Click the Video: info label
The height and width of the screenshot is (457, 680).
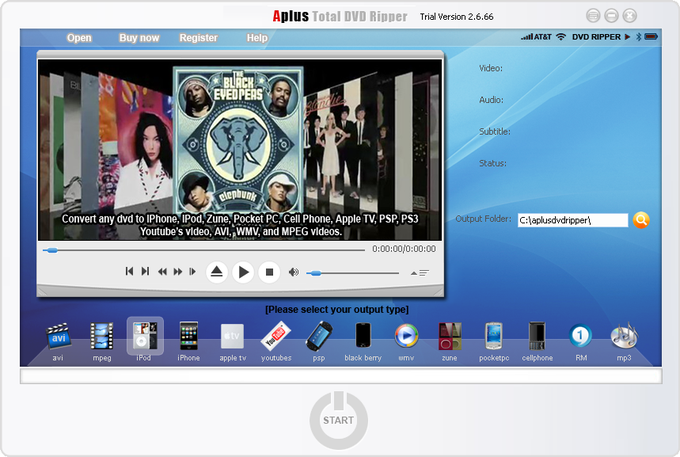[x=491, y=68]
